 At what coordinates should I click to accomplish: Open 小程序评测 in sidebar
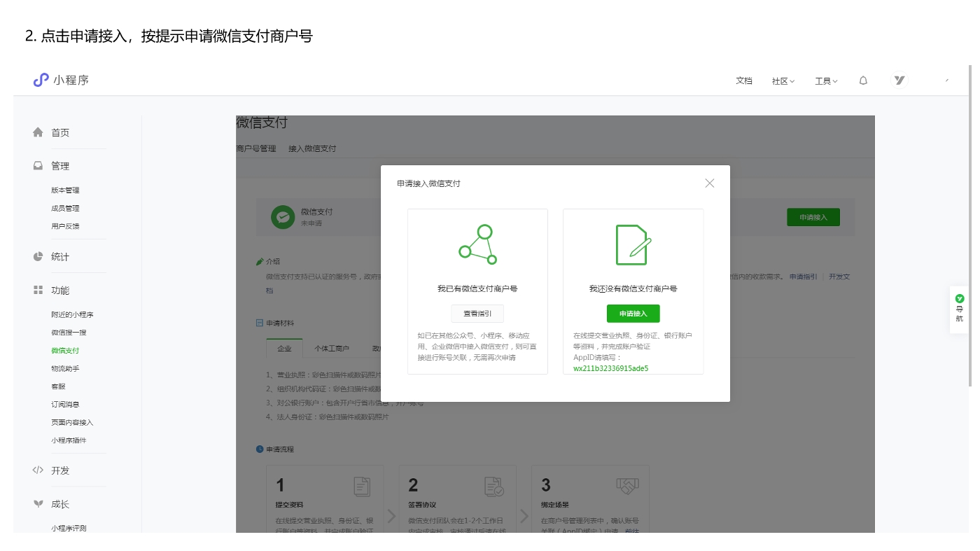point(69,529)
